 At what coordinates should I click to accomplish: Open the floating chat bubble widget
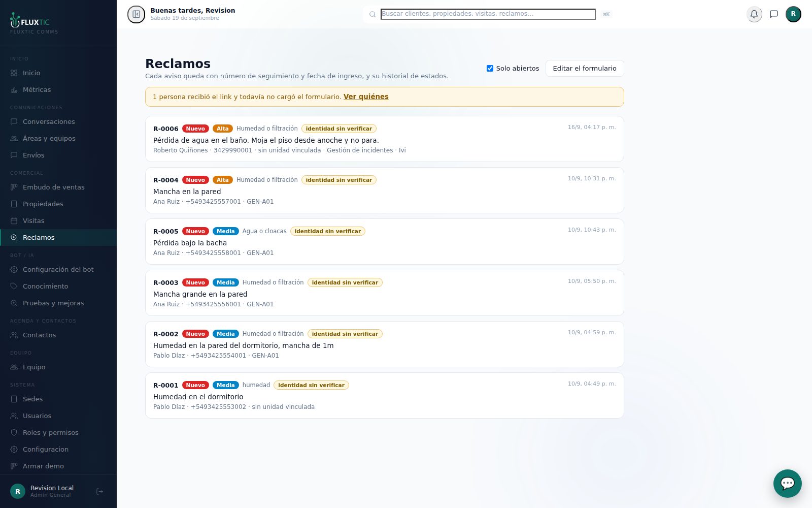tap(788, 484)
